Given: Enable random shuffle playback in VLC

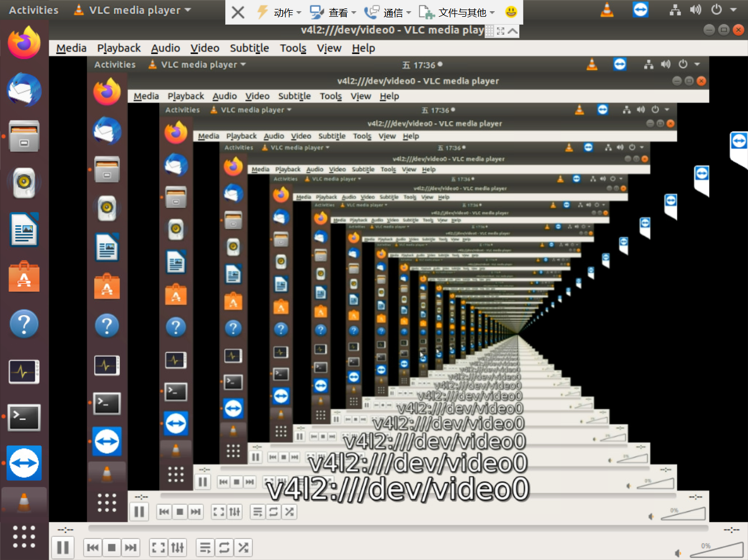Looking at the screenshot, I should tap(243, 547).
